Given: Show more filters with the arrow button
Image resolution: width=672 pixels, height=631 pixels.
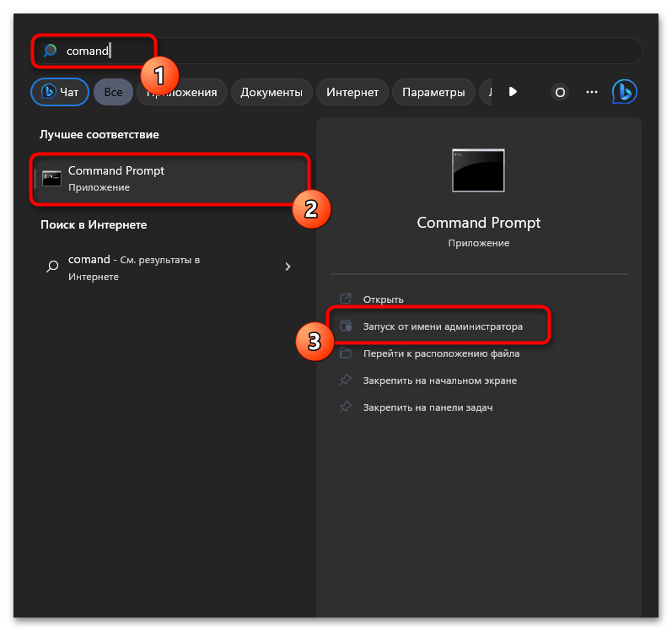Looking at the screenshot, I should pos(513,92).
